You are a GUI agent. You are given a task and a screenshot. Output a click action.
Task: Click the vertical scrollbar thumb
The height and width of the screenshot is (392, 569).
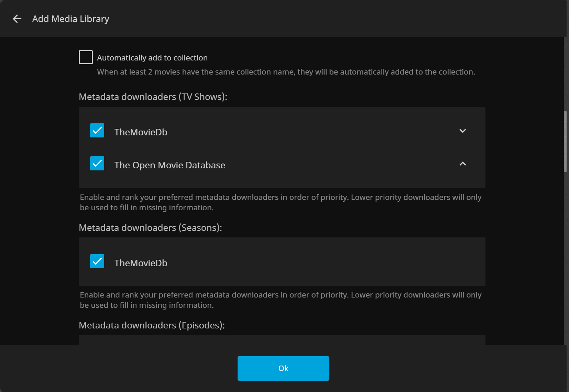point(565,141)
